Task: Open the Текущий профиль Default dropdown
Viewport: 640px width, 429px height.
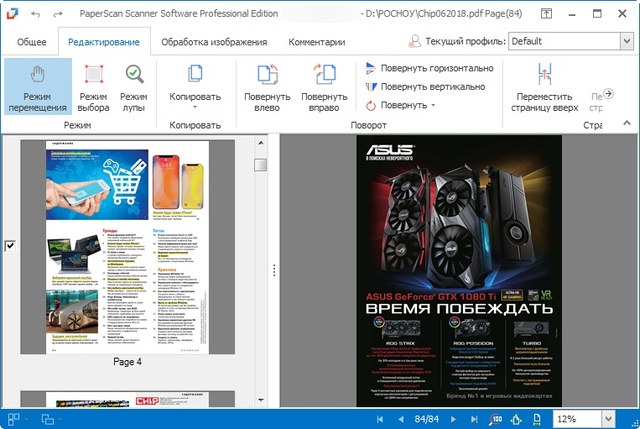Action: (x=571, y=41)
